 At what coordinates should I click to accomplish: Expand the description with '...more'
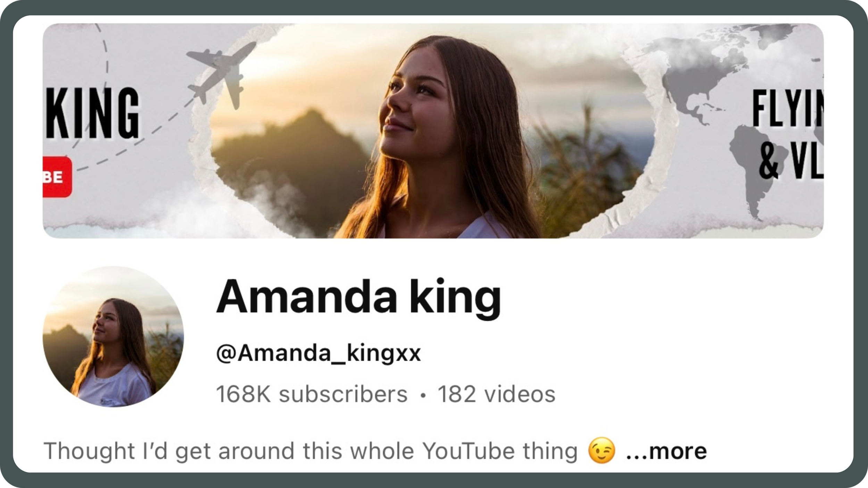click(x=666, y=451)
